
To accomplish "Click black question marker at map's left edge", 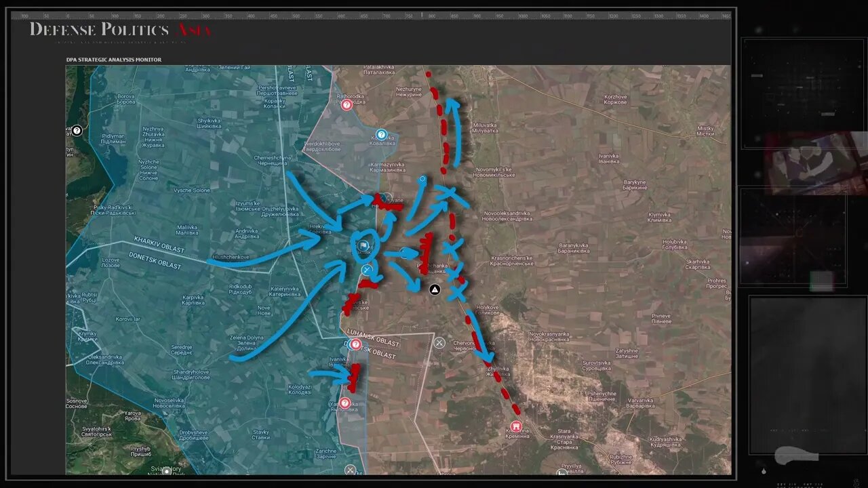I will pyautogui.click(x=77, y=131).
